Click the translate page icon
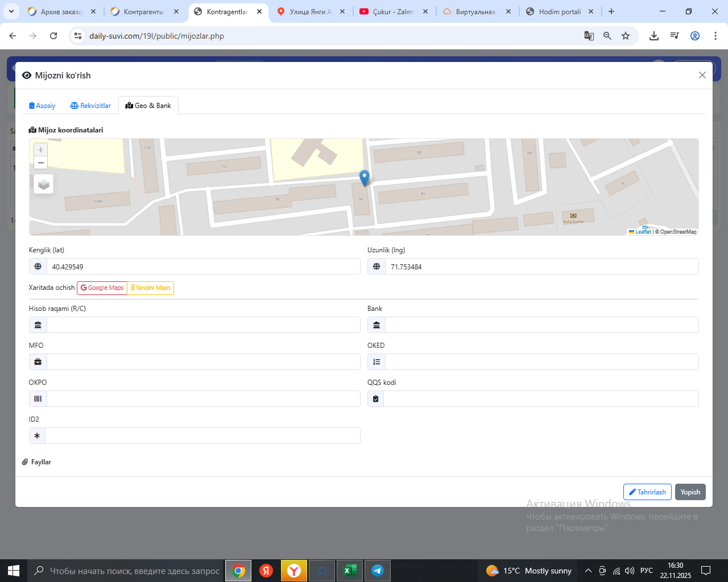This screenshot has height=582, width=728. click(589, 36)
